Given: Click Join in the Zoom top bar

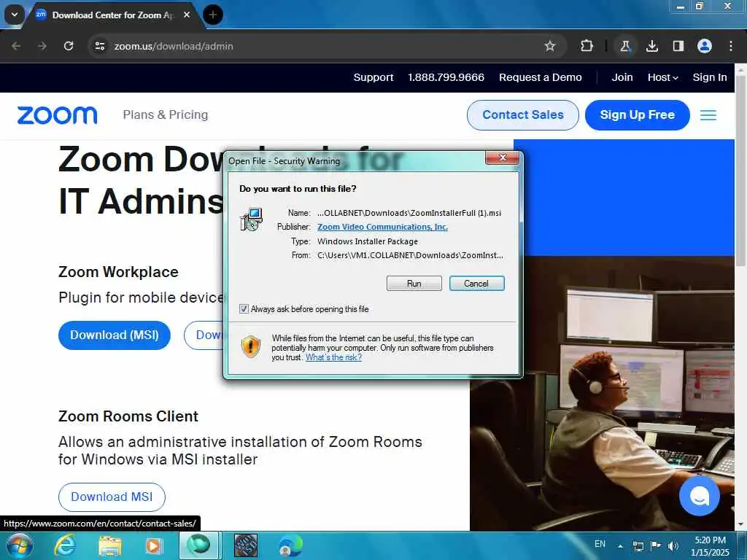Looking at the screenshot, I should (622, 77).
